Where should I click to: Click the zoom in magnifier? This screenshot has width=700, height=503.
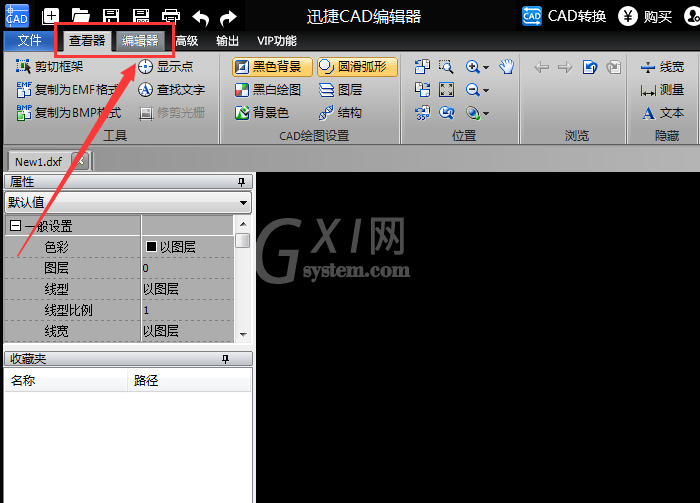tap(472, 67)
